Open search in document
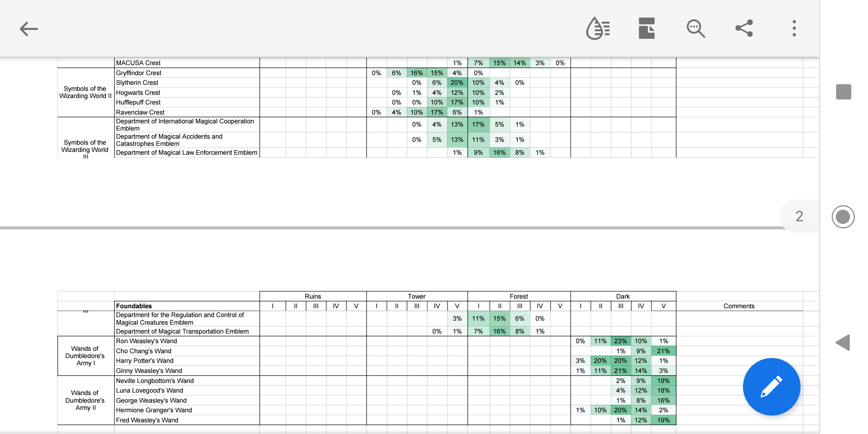Image resolution: width=868 pixels, height=434 pixels. coord(696,29)
